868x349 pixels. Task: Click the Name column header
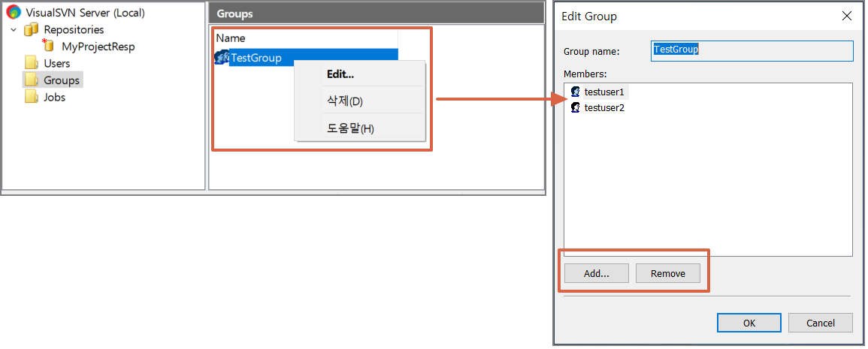306,38
